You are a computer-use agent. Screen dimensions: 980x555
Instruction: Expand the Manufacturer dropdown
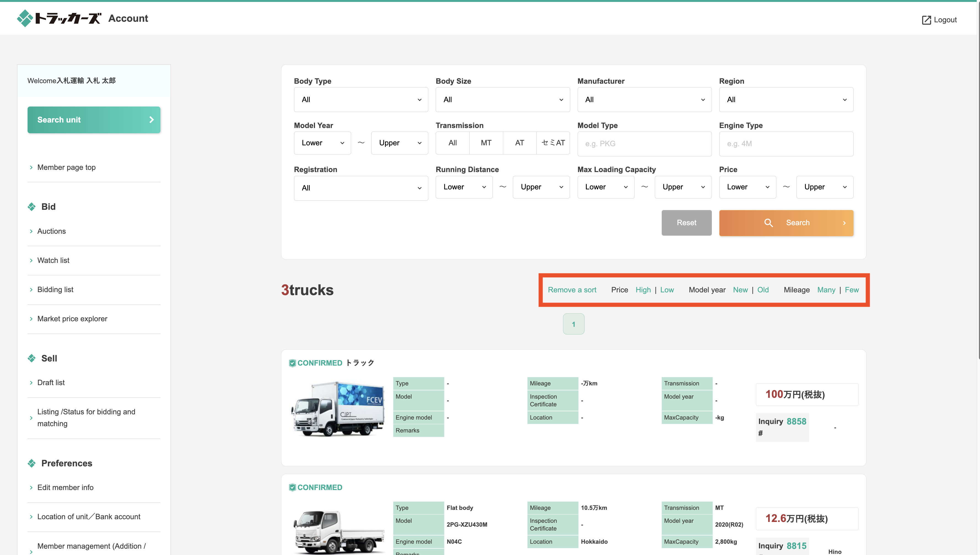[x=644, y=99]
